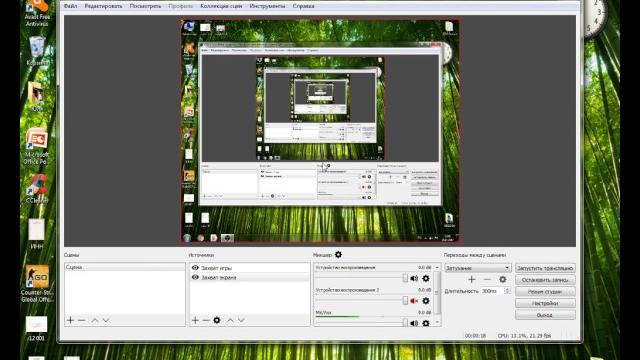
Task: Open the transition properties gear icon
Action: pyautogui.click(x=502, y=280)
